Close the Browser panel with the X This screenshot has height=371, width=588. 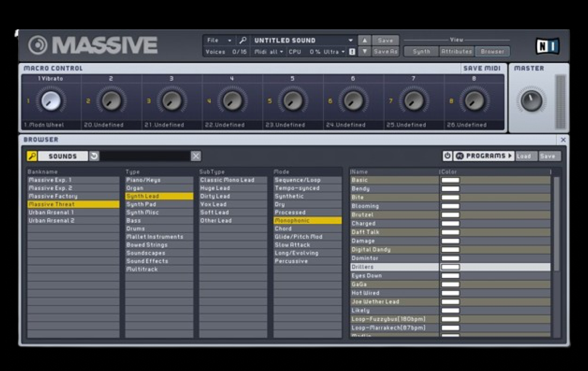click(563, 140)
